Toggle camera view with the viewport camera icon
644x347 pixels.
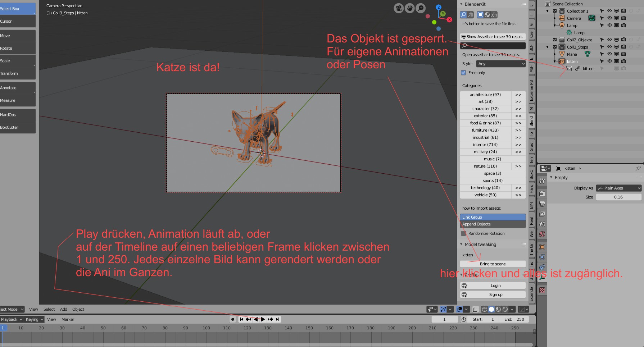pos(399,8)
